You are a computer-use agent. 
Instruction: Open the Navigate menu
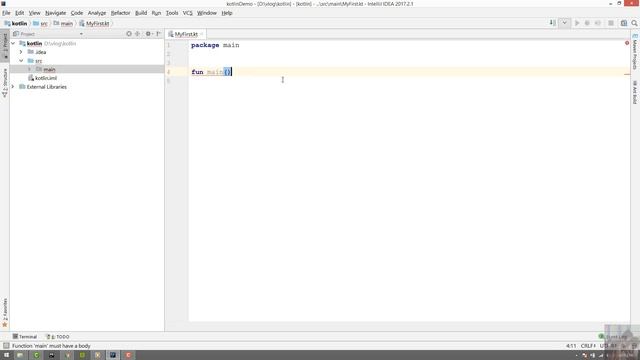(56, 13)
